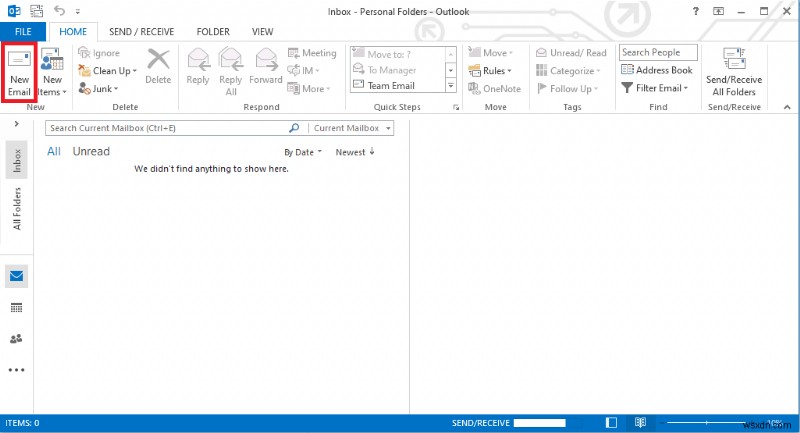Click the SEND/RECEIVE progress bar
Image resolution: width=800 pixels, height=433 pixels.
pyautogui.click(x=540, y=423)
